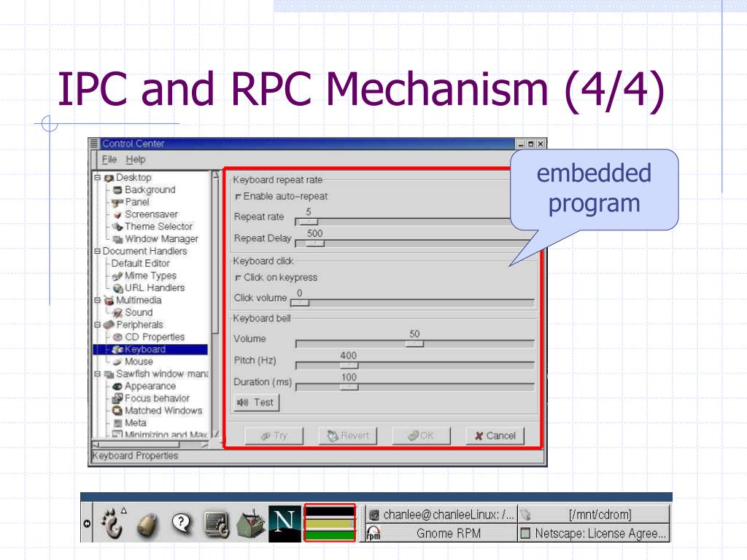Open the toolbox Control Center launcher
The image size is (747, 560).
[x=251, y=524]
